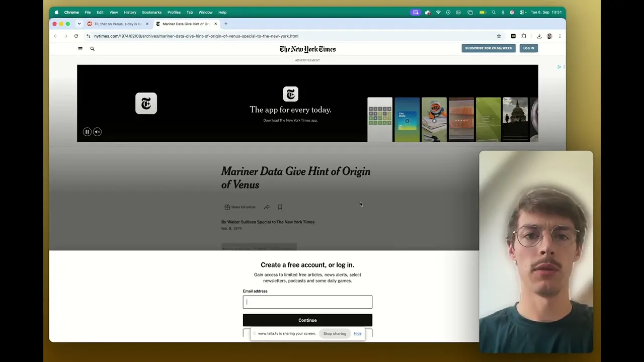Close the 'TIL that on Venus' tab
Viewport: 644px width, 362px height.
(147, 24)
